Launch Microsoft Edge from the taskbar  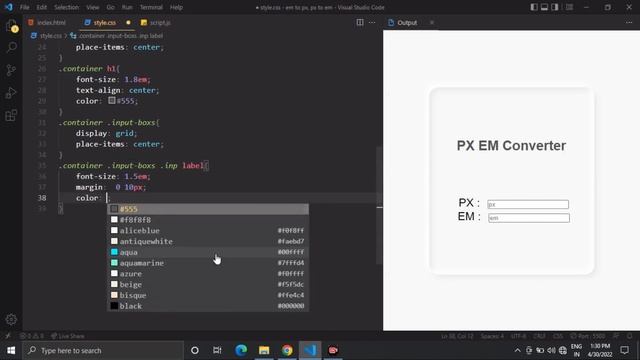241,350
